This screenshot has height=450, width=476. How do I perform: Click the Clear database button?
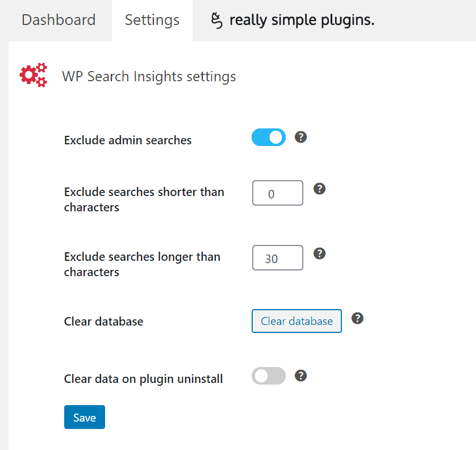coord(297,321)
